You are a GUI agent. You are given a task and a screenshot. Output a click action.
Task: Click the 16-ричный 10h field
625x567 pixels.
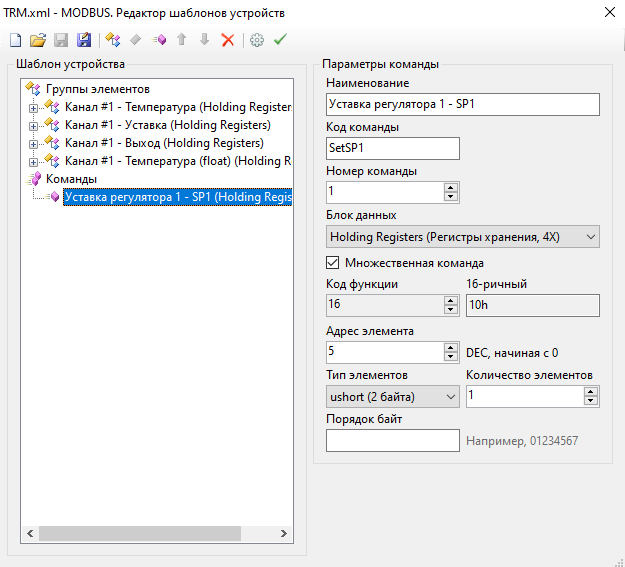(533, 305)
